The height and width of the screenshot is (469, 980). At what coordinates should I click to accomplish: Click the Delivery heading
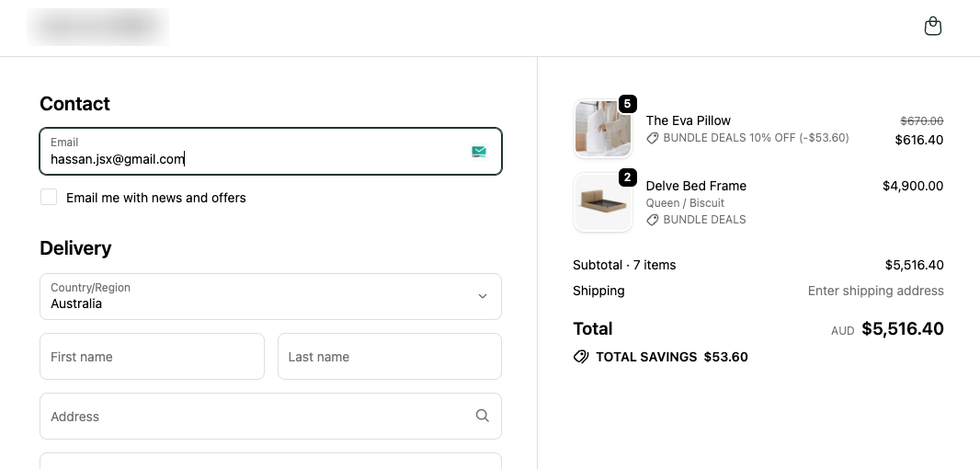click(x=75, y=248)
